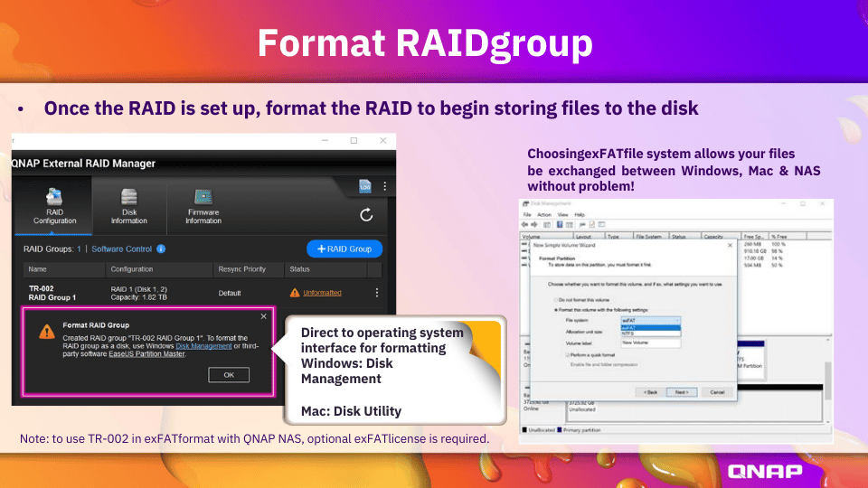868x488 pixels.
Task: Click the Disk Management link in dialog
Action: pyautogui.click(x=203, y=346)
